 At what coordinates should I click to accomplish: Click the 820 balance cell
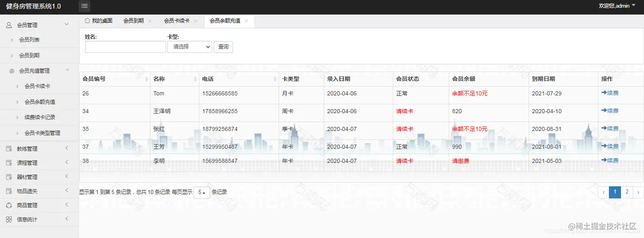(457, 111)
